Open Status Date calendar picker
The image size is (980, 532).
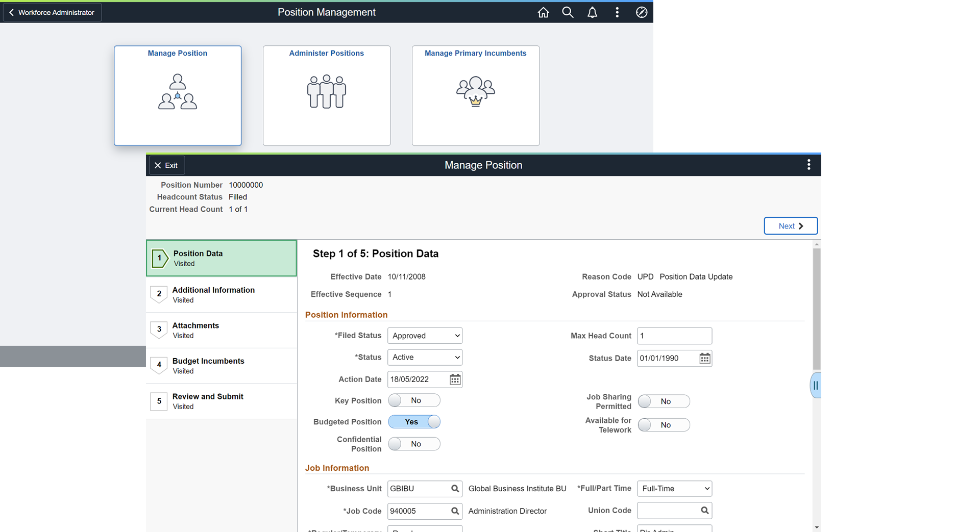coord(704,358)
